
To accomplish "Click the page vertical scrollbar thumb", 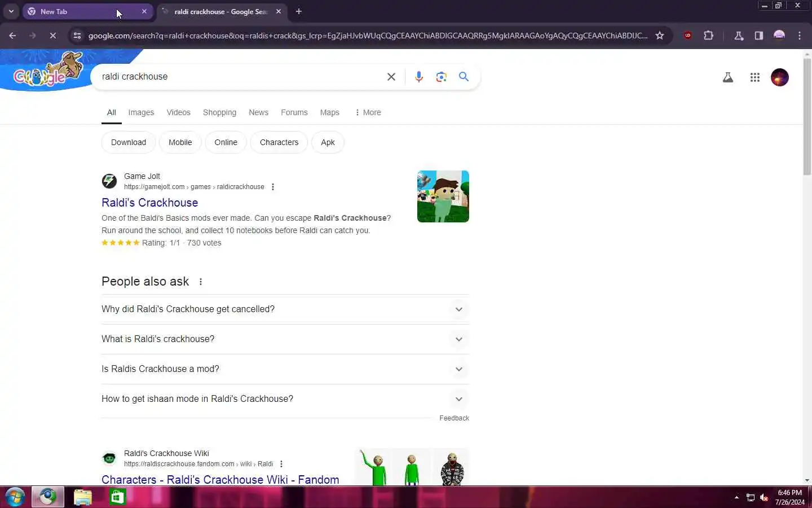I will 807,116.
